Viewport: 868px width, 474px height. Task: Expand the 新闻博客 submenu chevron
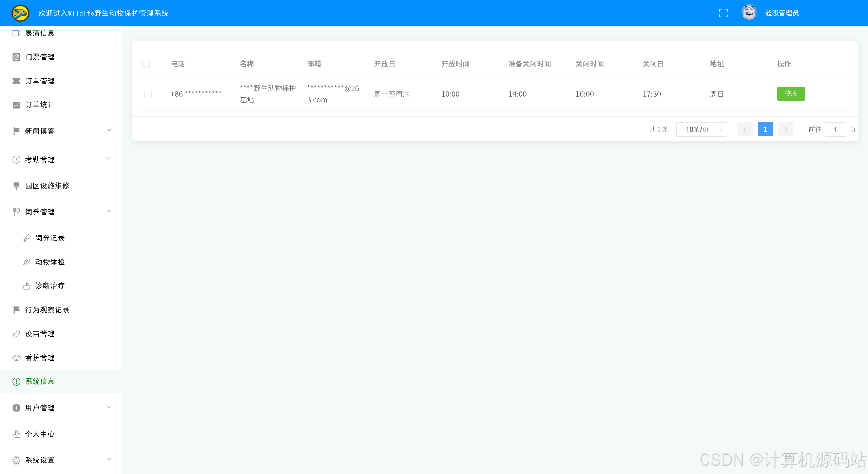point(109,130)
